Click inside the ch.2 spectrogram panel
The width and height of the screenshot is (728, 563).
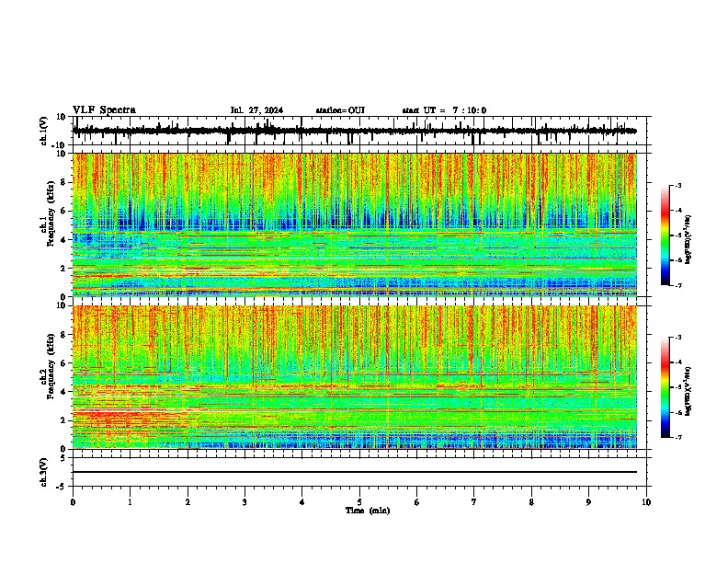tap(355, 377)
